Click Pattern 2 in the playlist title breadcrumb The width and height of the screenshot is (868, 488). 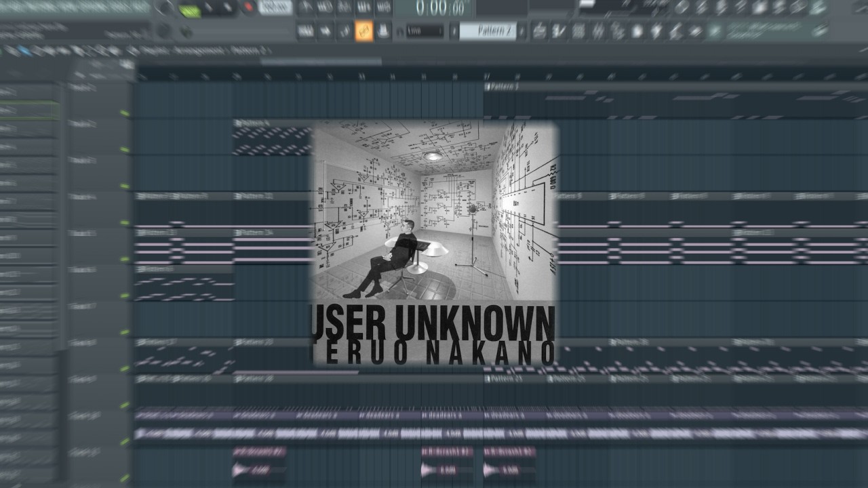click(x=250, y=51)
